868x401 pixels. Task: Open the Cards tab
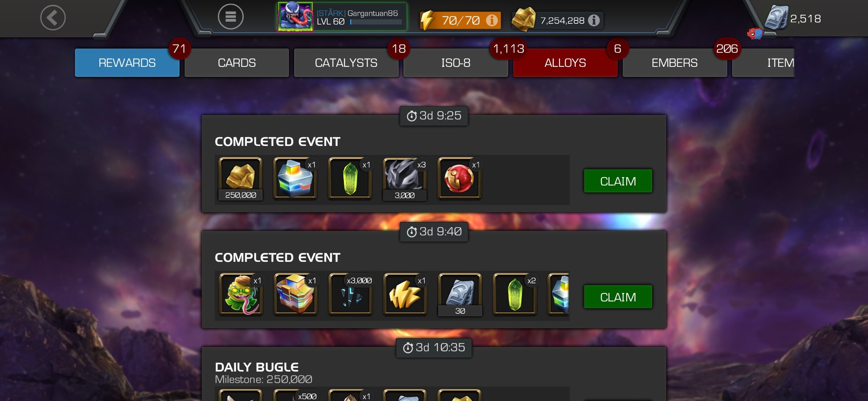click(237, 63)
